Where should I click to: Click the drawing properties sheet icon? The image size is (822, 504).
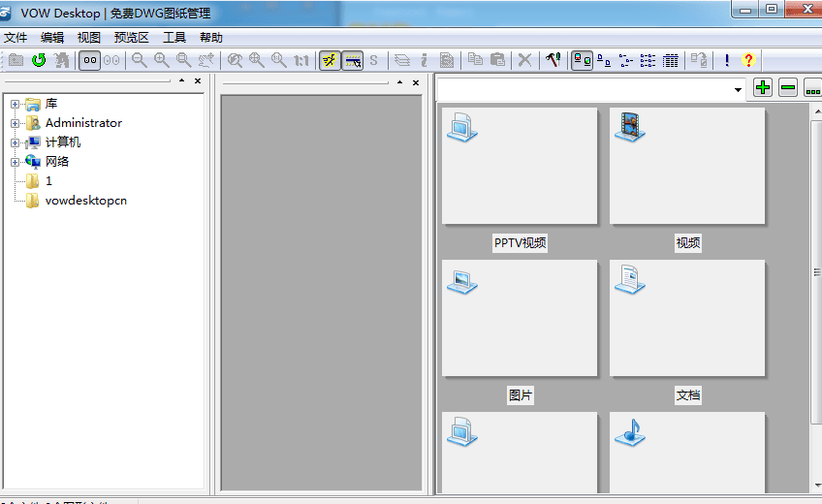447,60
